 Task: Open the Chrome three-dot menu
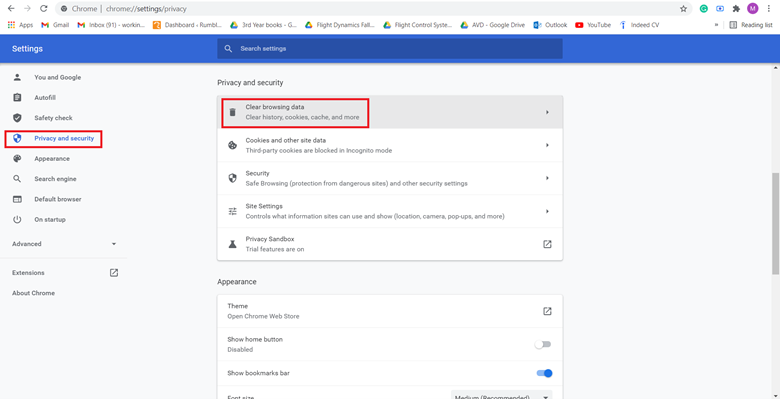point(770,8)
